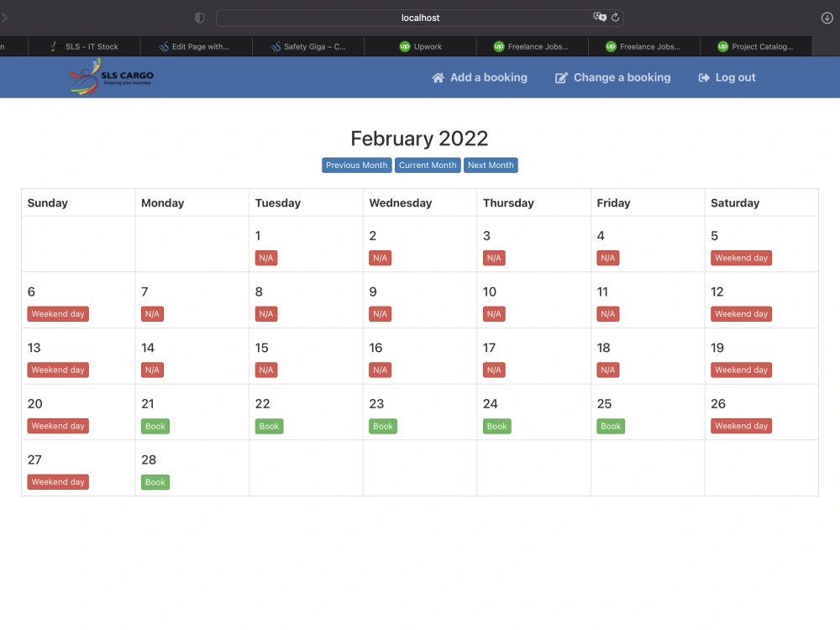Click the Weekend day badge on February 5
840x630 pixels.
click(x=742, y=258)
